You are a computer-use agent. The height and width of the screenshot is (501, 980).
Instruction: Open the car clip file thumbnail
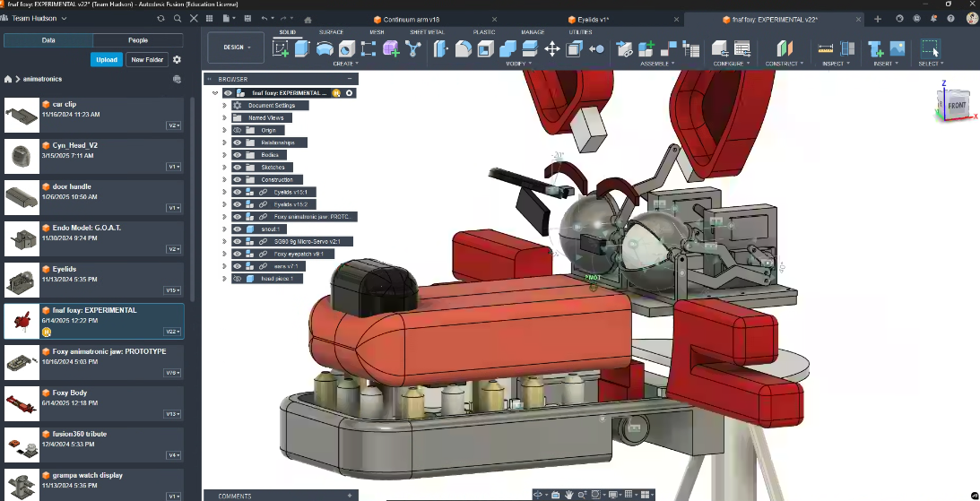[22, 115]
